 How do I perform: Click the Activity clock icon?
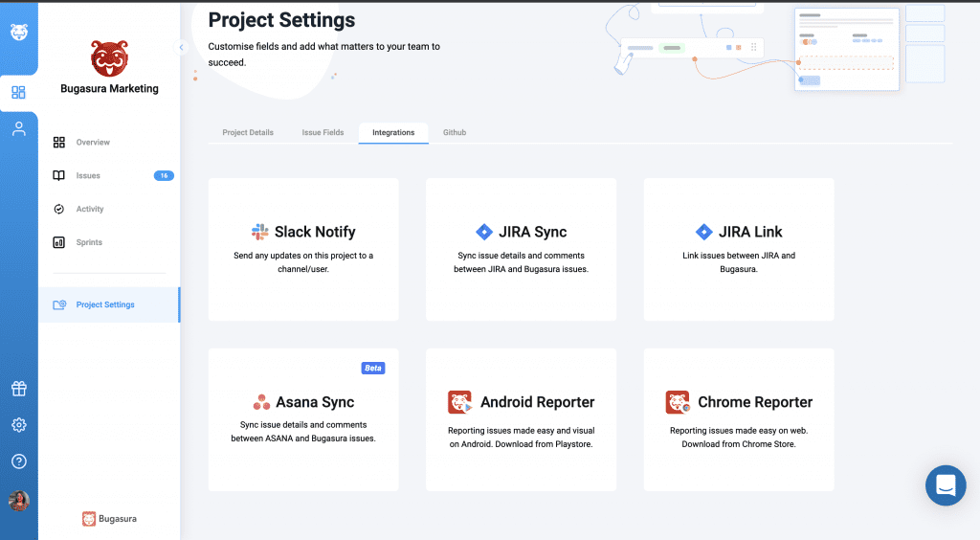coord(58,209)
